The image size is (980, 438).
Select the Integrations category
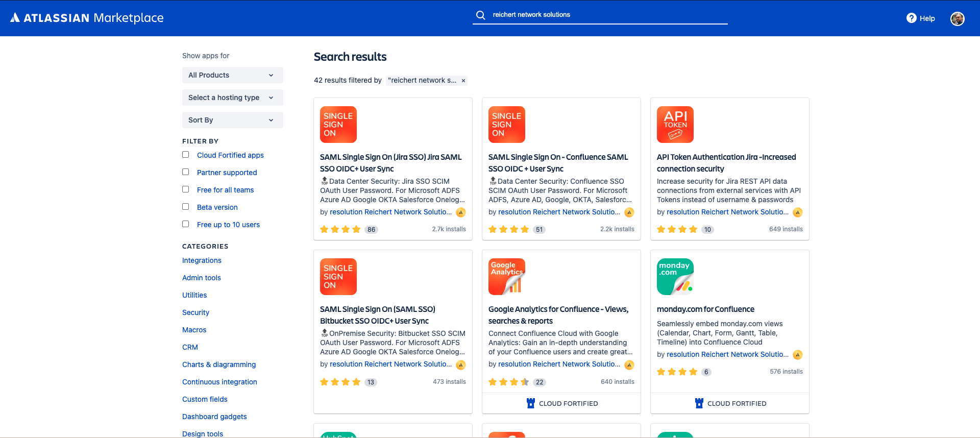[202, 260]
